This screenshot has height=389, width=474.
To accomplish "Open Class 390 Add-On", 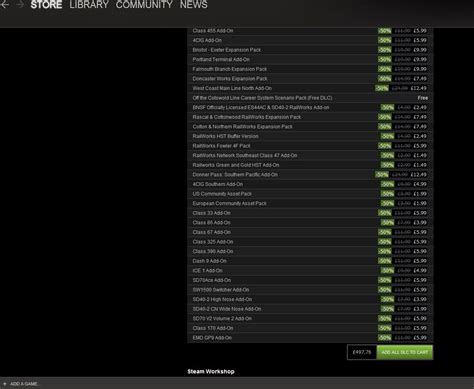I will point(310,251).
